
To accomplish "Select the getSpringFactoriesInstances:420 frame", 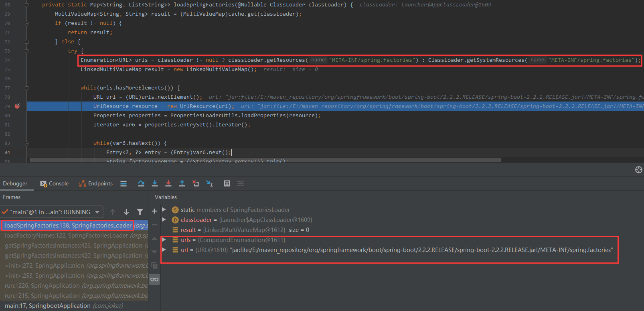I will coord(75,256).
